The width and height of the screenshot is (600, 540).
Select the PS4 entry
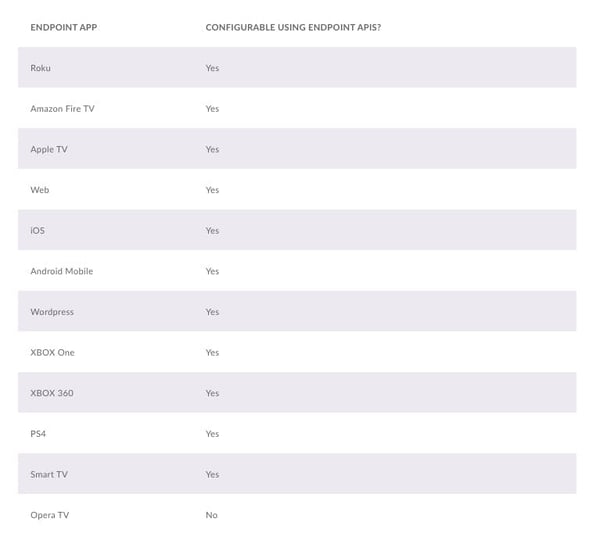38,434
